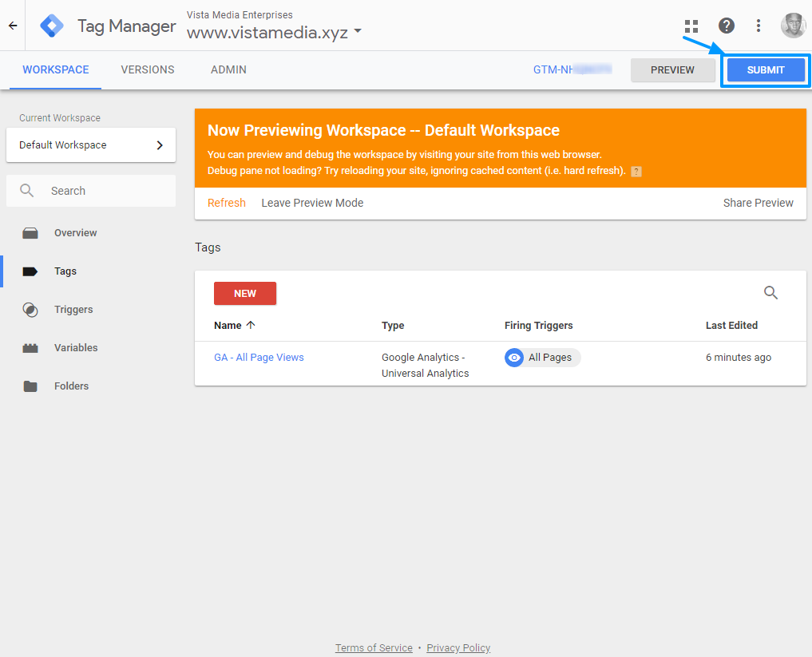This screenshot has width=812, height=657.
Task: Click the user account avatar
Action: pyautogui.click(x=793, y=26)
